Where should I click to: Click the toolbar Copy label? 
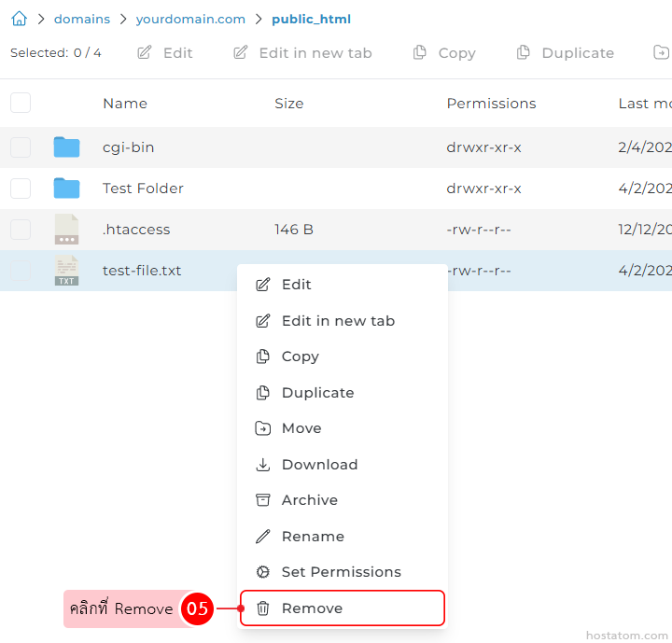pos(456,53)
